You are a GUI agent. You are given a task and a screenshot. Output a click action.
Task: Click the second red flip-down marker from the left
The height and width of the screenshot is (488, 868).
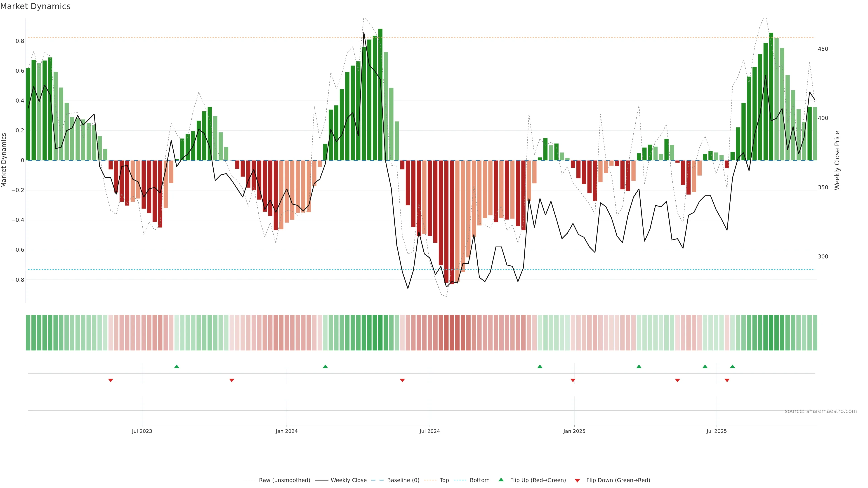tap(231, 380)
